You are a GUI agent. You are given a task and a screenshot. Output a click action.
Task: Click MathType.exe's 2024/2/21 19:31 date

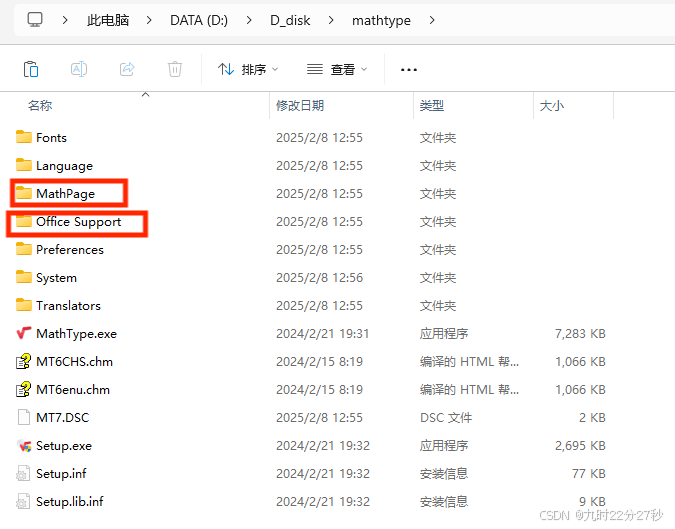pos(322,334)
